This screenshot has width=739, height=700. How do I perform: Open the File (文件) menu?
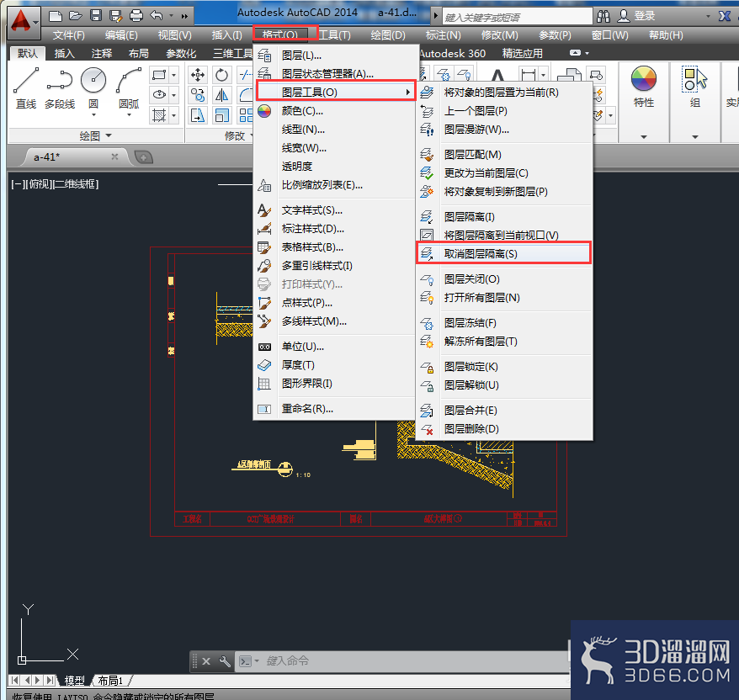tap(69, 35)
